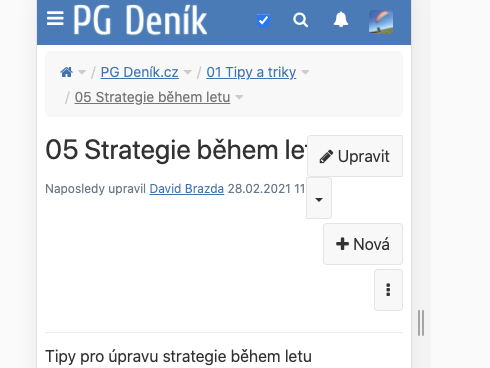Expand the PG Deník.cz breadcrumb dropdown arrow
The height and width of the screenshot is (368, 490).
click(188, 72)
